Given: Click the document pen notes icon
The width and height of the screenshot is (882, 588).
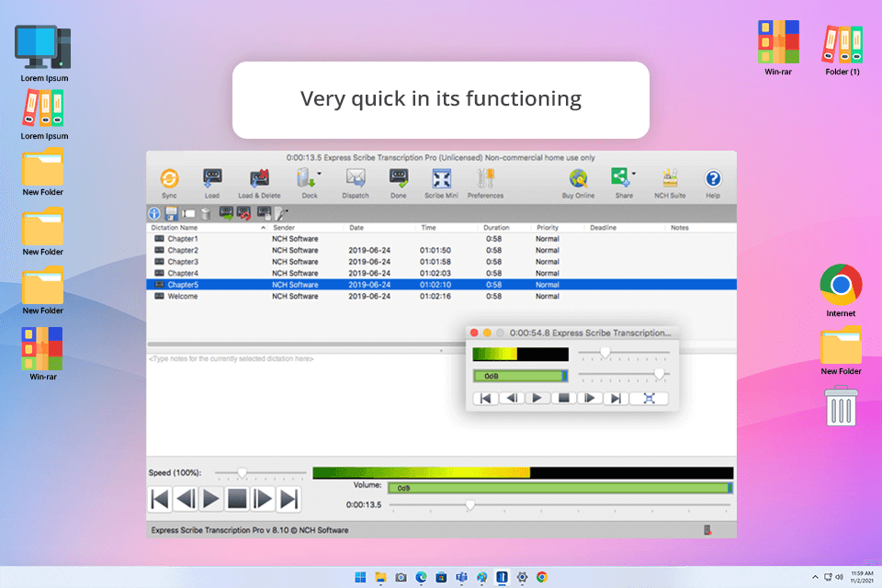Looking at the screenshot, I should click(281, 214).
